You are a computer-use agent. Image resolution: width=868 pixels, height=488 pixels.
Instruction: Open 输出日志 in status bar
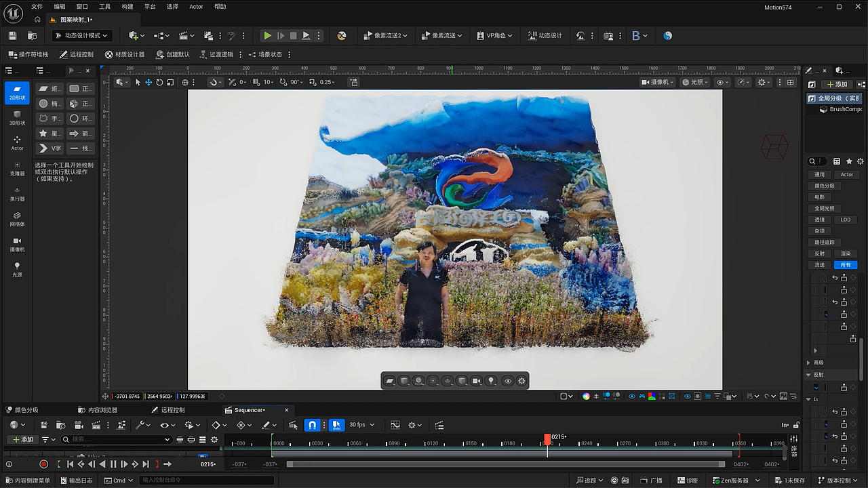[75, 481]
